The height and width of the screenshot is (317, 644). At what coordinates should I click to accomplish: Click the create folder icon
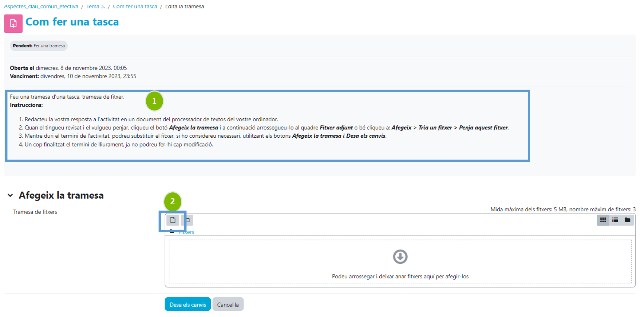[187, 220]
